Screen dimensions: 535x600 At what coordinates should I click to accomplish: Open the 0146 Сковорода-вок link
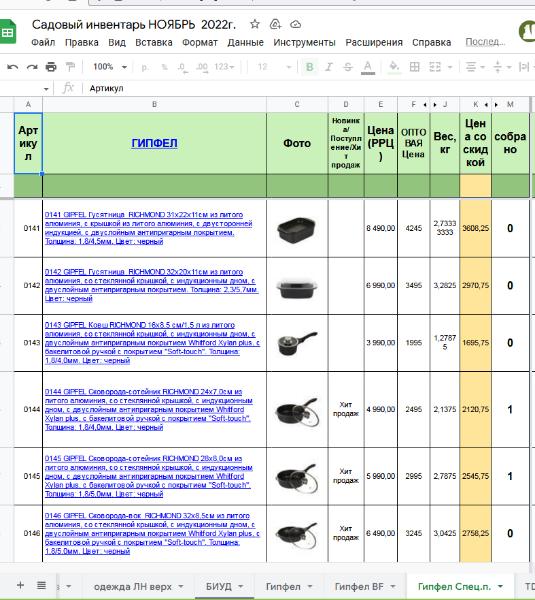coord(152,533)
